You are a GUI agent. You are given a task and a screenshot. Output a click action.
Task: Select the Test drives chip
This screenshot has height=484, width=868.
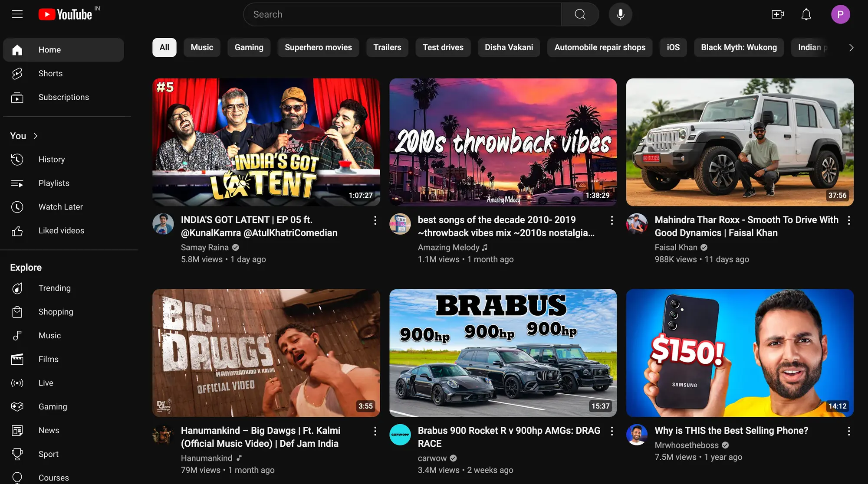point(443,47)
